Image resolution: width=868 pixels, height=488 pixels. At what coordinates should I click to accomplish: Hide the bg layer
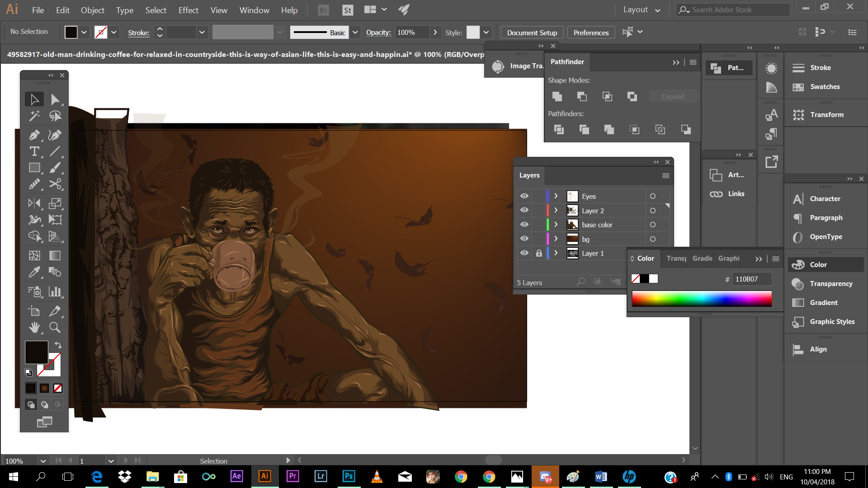[524, 239]
